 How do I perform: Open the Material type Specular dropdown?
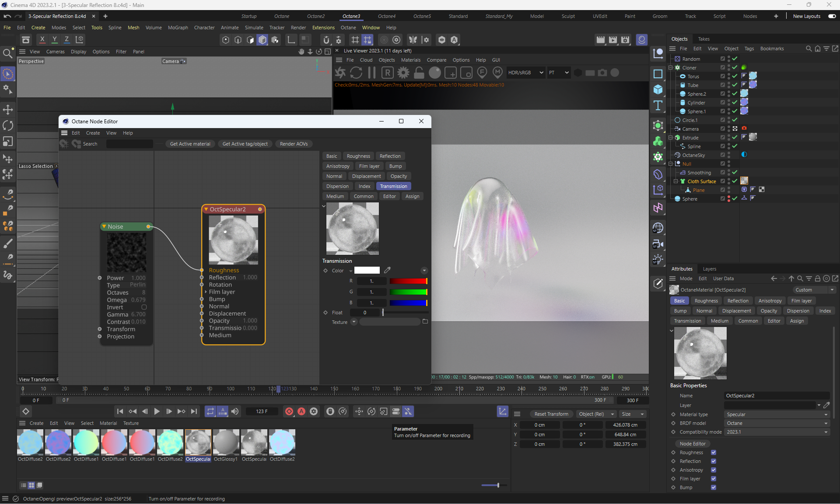tap(777, 414)
